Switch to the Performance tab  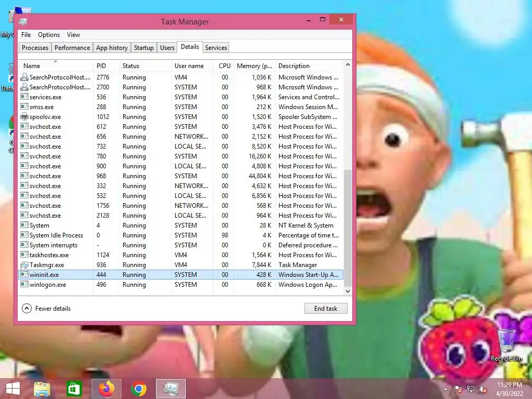(72, 47)
